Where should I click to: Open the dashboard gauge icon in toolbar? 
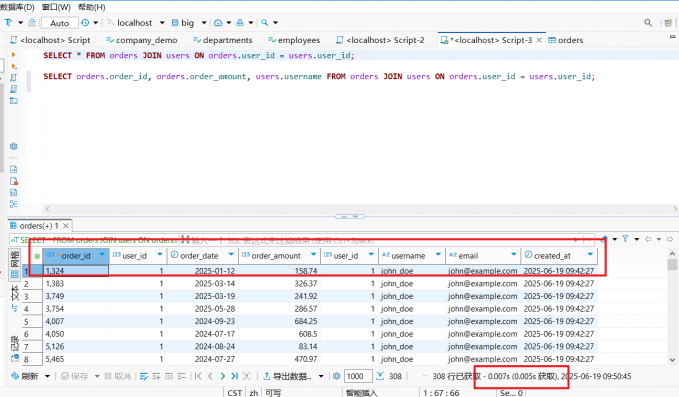tap(218, 23)
